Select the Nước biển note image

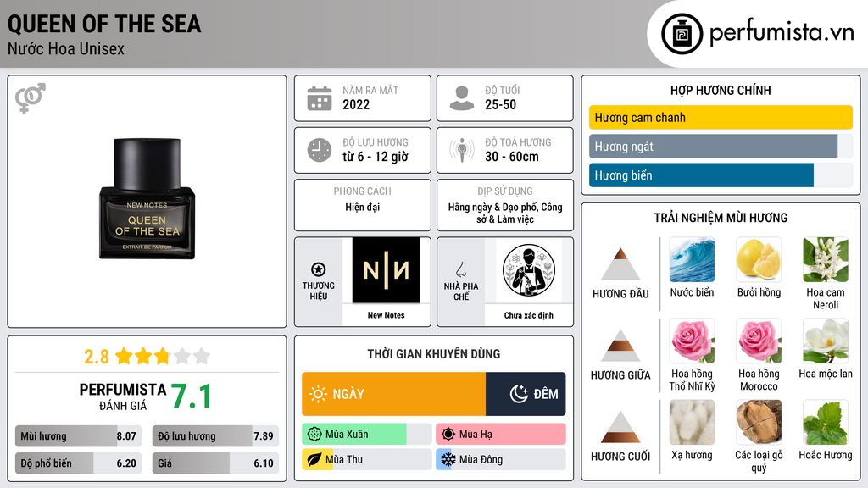[x=692, y=259]
